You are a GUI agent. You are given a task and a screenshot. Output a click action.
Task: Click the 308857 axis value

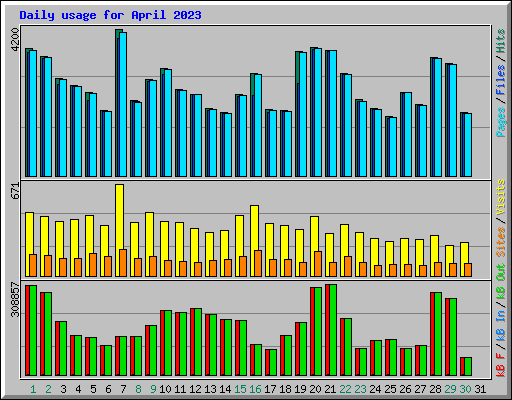point(15,299)
